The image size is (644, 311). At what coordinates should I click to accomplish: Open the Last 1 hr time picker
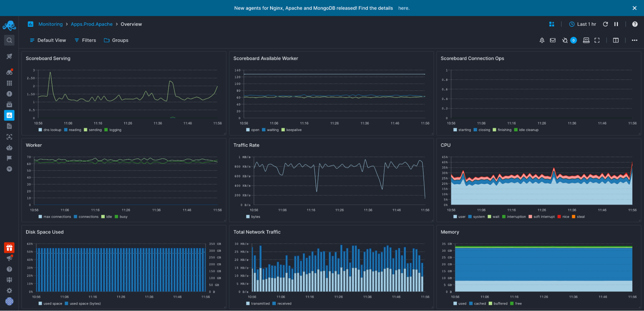(x=582, y=24)
